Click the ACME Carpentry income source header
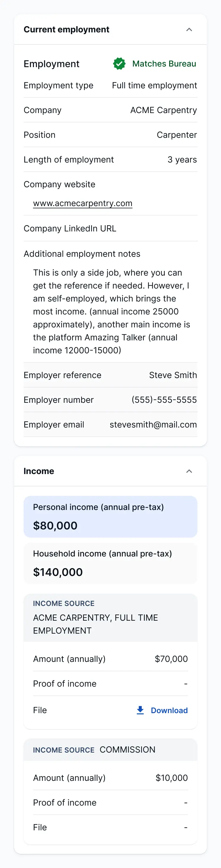221x868 pixels. click(x=110, y=618)
